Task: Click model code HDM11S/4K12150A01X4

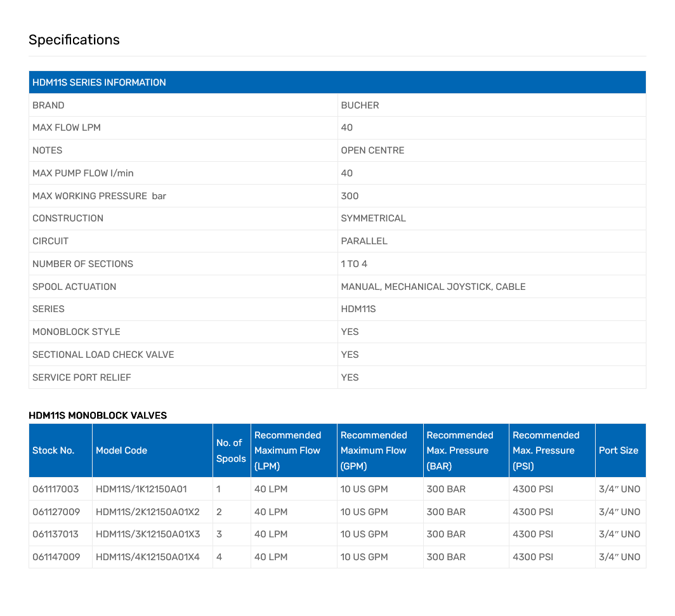Action: (147, 557)
